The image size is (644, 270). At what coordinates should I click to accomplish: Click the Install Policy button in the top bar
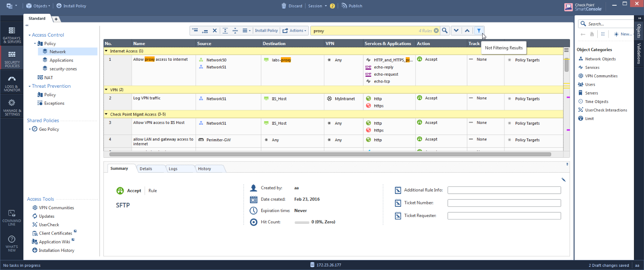(x=71, y=6)
